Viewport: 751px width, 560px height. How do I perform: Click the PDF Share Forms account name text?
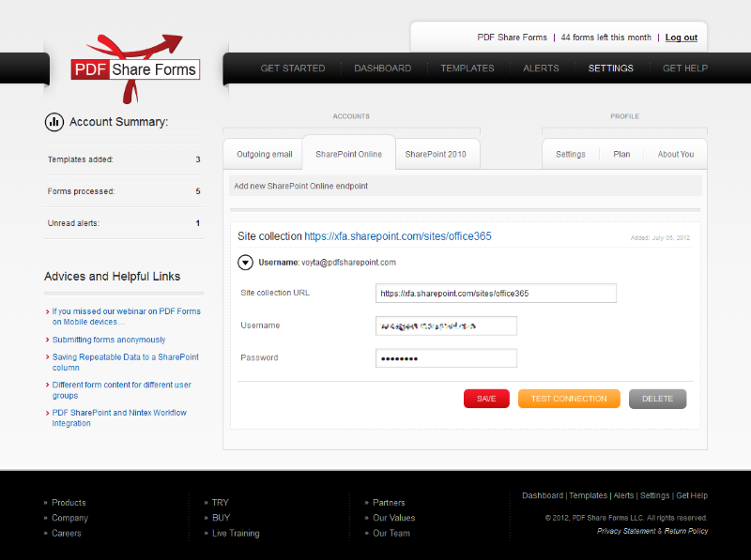[x=512, y=38]
